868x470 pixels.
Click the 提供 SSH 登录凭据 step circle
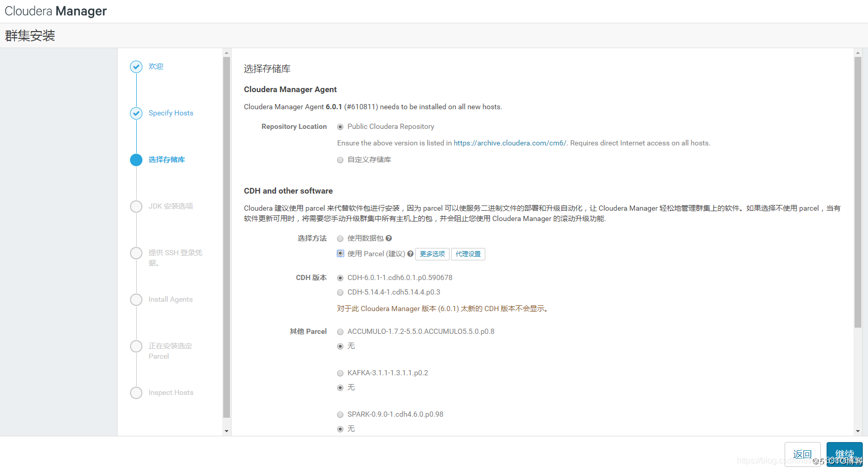136,253
